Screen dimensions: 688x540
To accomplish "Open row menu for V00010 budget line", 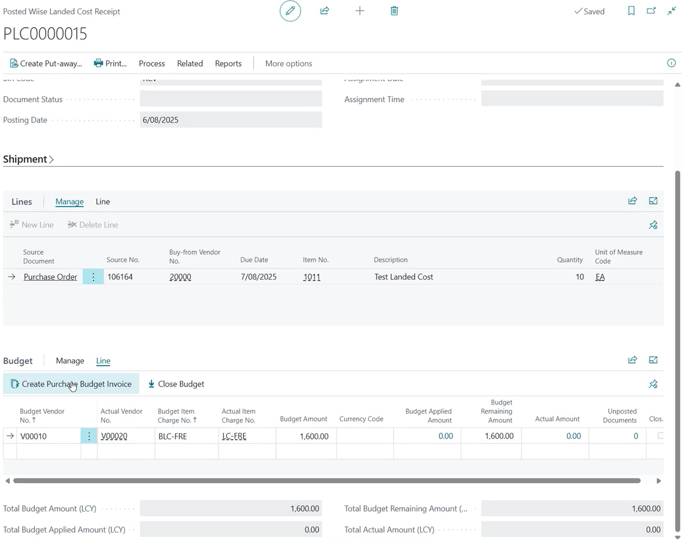I will pyautogui.click(x=89, y=436).
